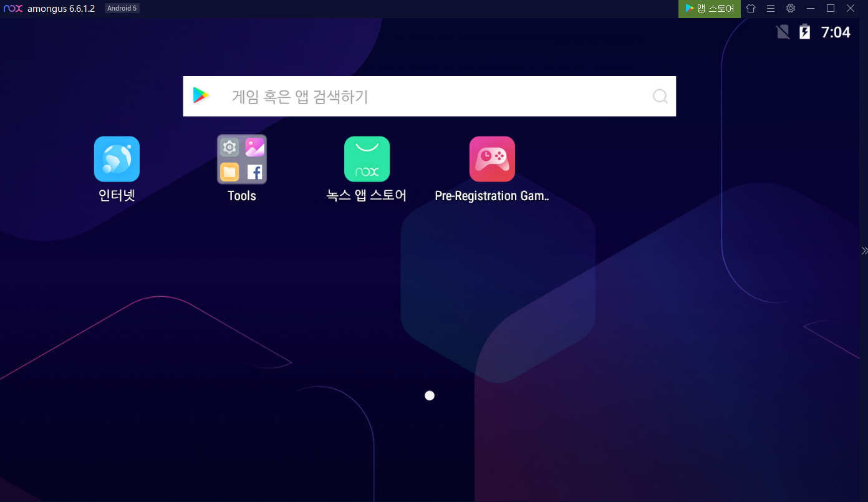Click the search field 게임 혹은 앱 검색하기
This screenshot has width=868, height=502.
[430, 96]
